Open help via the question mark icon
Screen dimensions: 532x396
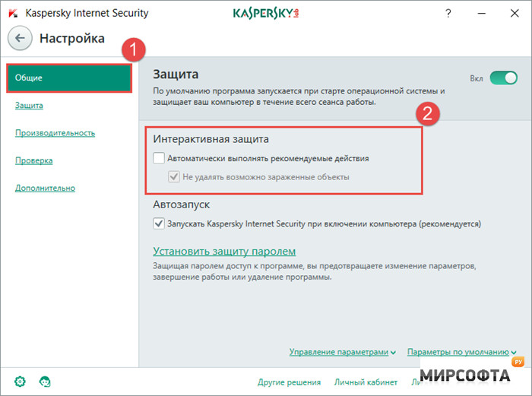point(448,14)
